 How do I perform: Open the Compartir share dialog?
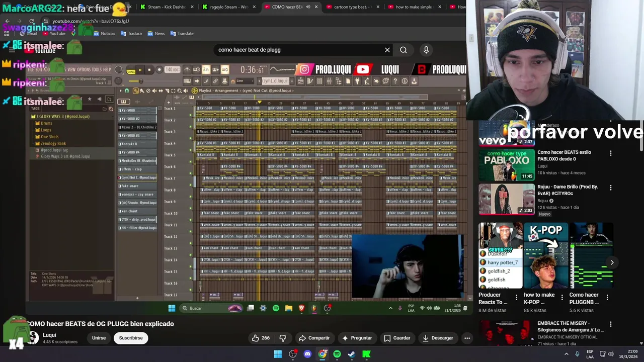click(314, 338)
